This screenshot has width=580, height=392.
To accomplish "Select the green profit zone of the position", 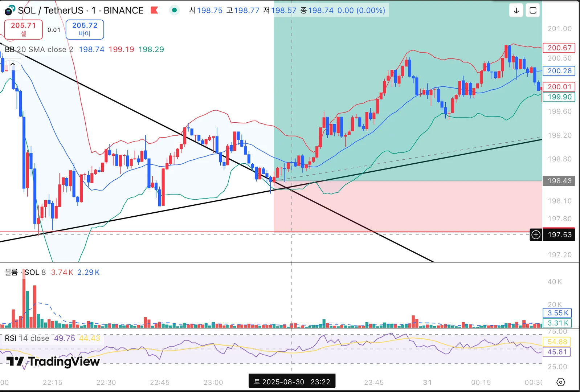I will click(408, 91).
